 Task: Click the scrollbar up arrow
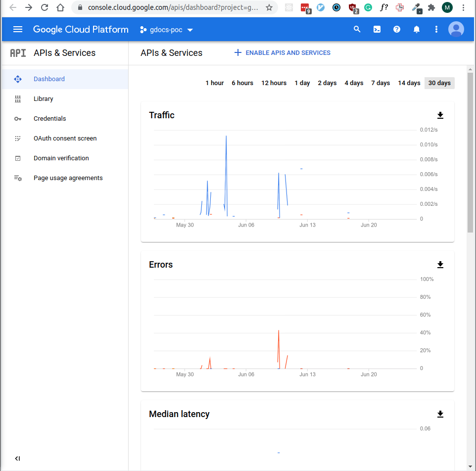[x=470, y=69]
